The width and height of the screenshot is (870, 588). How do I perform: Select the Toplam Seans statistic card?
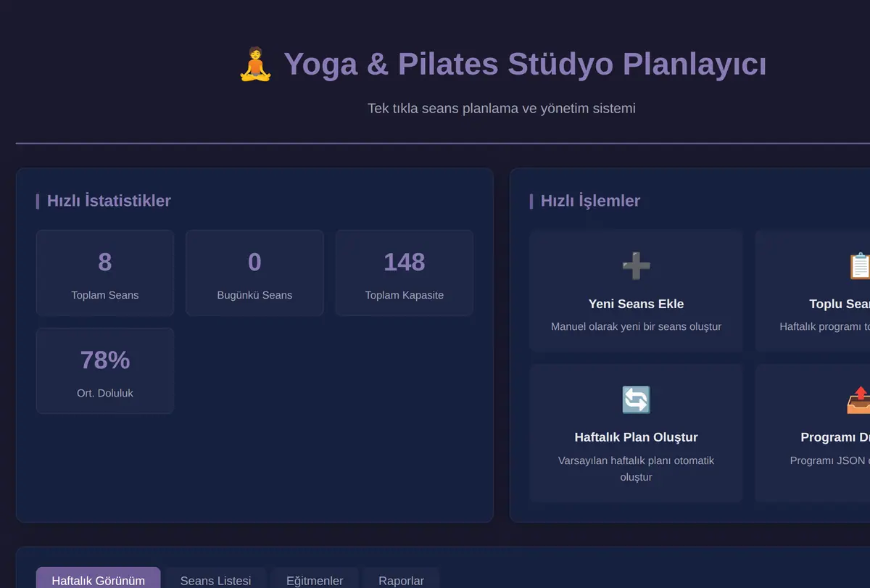point(105,273)
